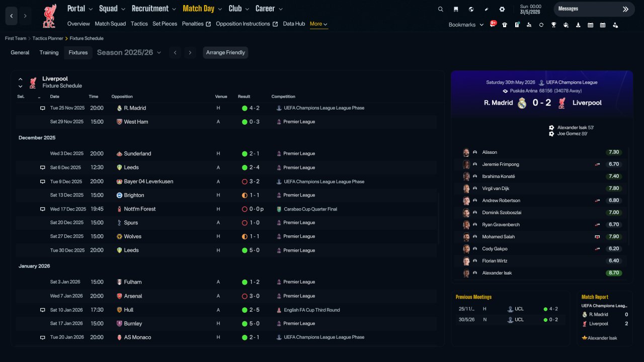Open the Match Squad submenu item
Image resolution: width=644 pixels, height=362 pixels.
pyautogui.click(x=110, y=24)
